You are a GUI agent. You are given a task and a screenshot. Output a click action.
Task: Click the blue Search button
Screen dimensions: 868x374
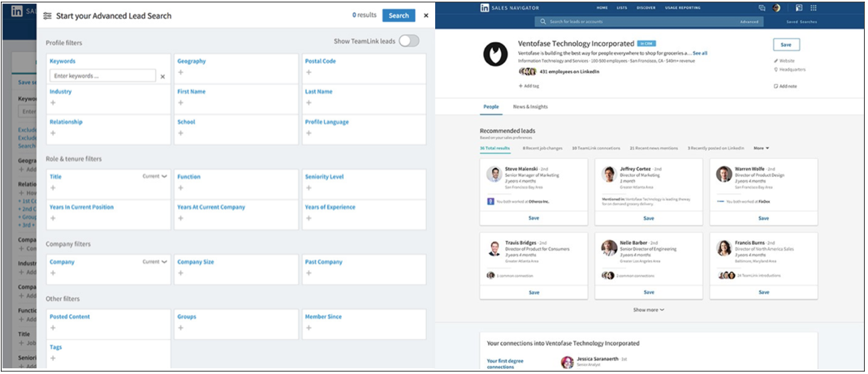(399, 15)
